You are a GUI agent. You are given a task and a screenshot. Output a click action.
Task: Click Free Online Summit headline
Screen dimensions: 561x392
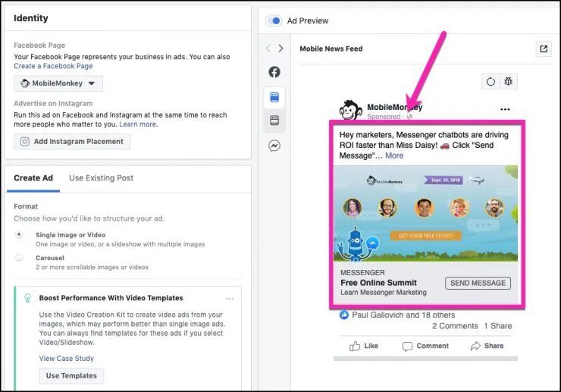[378, 283]
